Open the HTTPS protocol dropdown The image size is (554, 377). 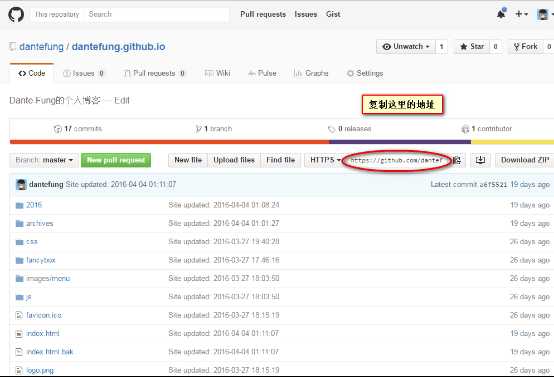(x=325, y=160)
